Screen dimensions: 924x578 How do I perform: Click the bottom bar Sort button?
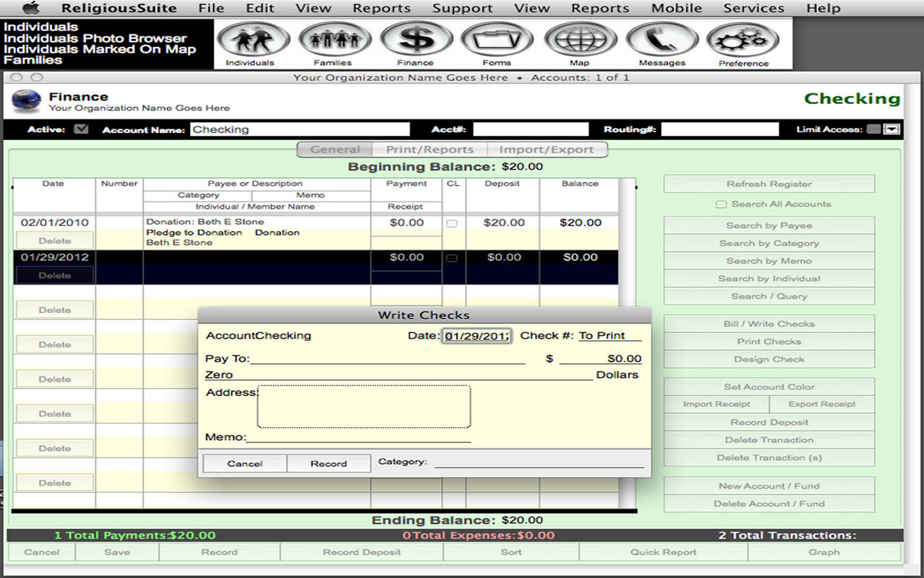coord(511,552)
